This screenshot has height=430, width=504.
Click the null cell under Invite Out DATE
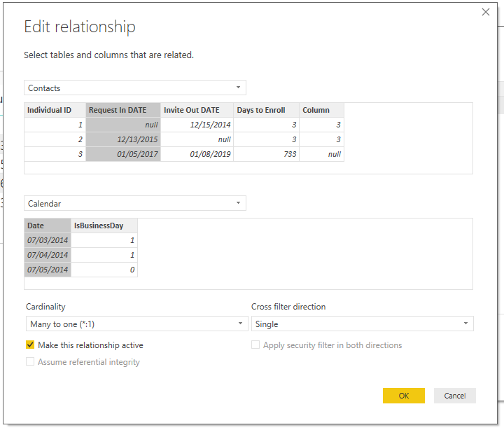197,139
